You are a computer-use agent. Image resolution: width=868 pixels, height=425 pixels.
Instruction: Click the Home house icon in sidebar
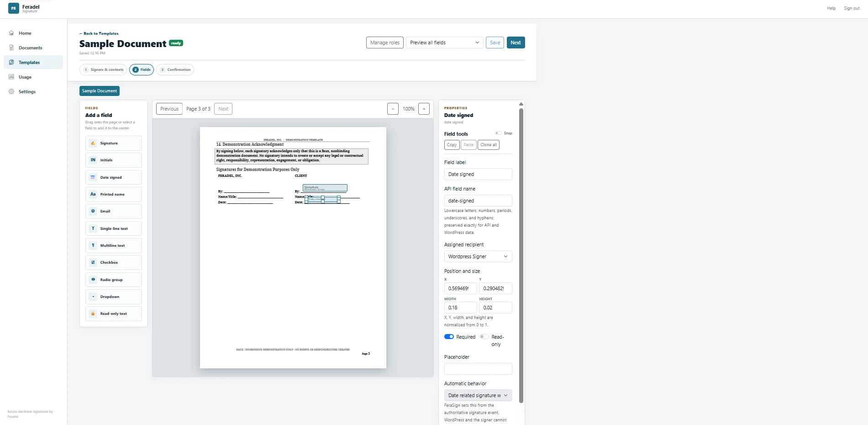click(11, 33)
